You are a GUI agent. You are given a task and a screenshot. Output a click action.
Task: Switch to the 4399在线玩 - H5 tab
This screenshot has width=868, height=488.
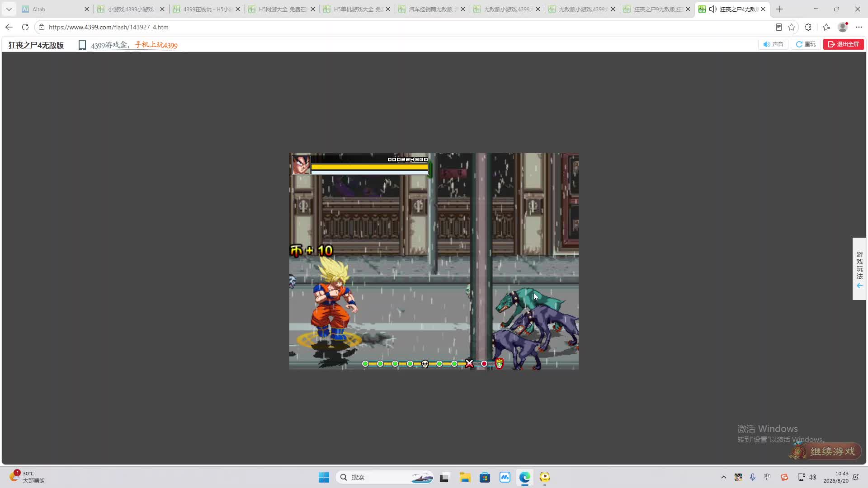click(206, 9)
